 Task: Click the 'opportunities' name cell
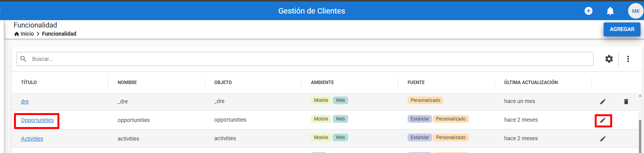coord(134,120)
